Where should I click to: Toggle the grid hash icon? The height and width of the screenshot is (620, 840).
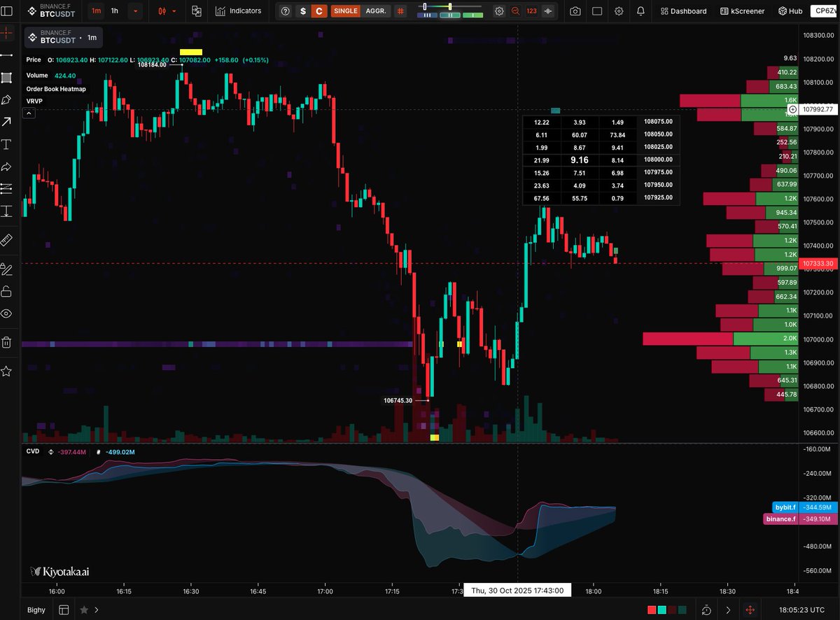click(x=400, y=11)
